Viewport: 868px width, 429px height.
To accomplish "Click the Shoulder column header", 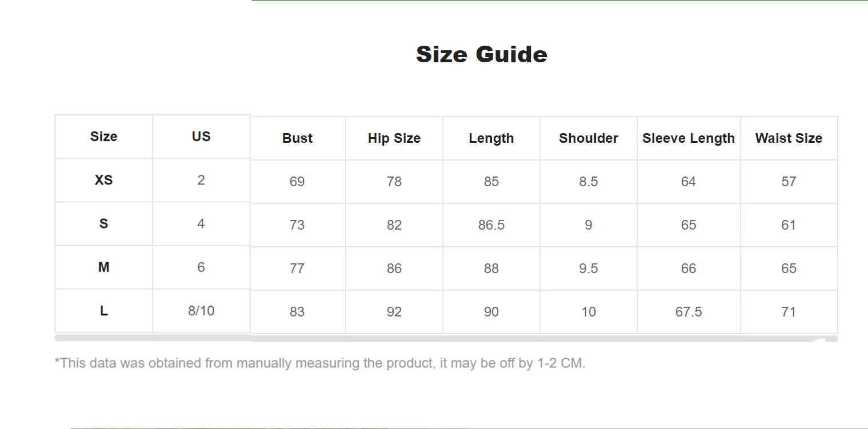I will (589, 138).
